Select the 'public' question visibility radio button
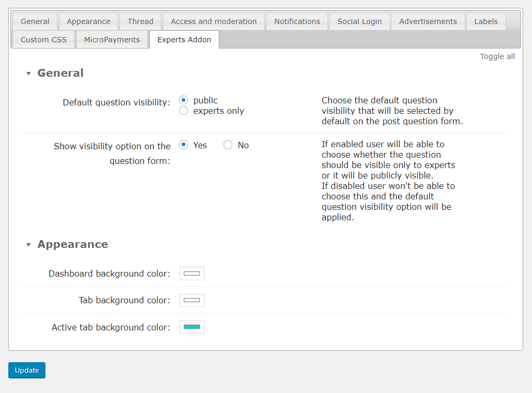Image resolution: width=532 pixels, height=393 pixels. point(183,100)
